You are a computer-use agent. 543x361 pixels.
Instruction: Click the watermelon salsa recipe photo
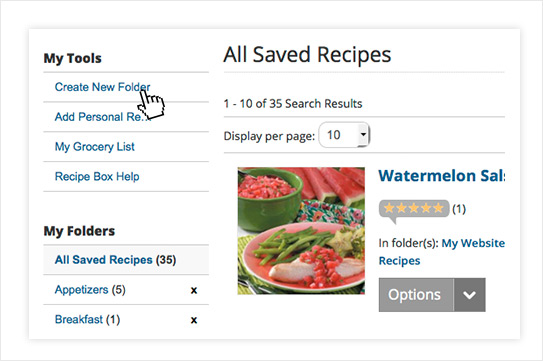tap(301, 231)
